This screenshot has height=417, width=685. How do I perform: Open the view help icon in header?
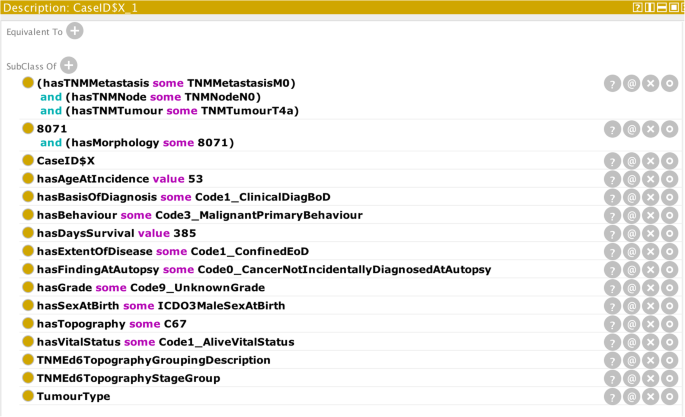(x=637, y=7)
